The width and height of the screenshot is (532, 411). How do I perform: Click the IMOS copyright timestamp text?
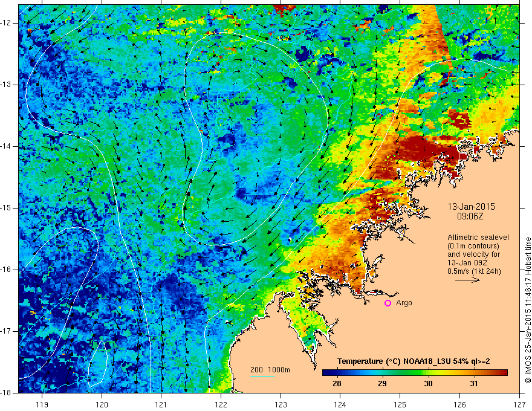[x=528, y=310]
